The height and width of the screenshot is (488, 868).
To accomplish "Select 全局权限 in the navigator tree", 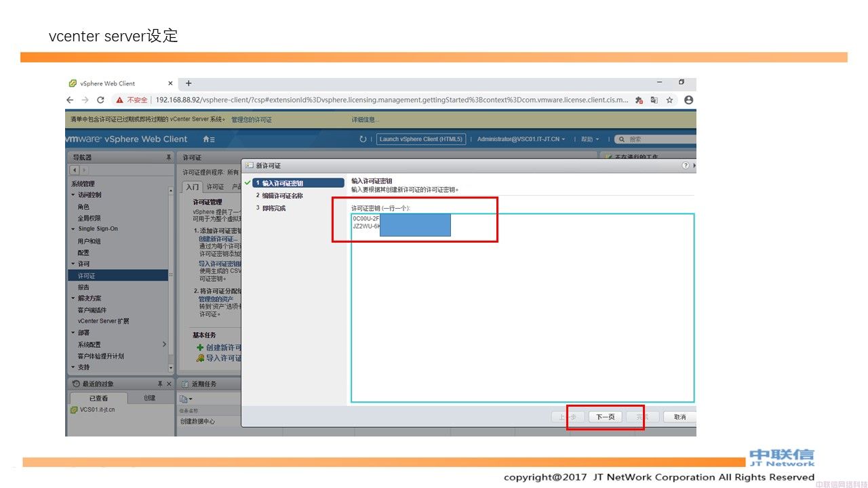I will [89, 218].
